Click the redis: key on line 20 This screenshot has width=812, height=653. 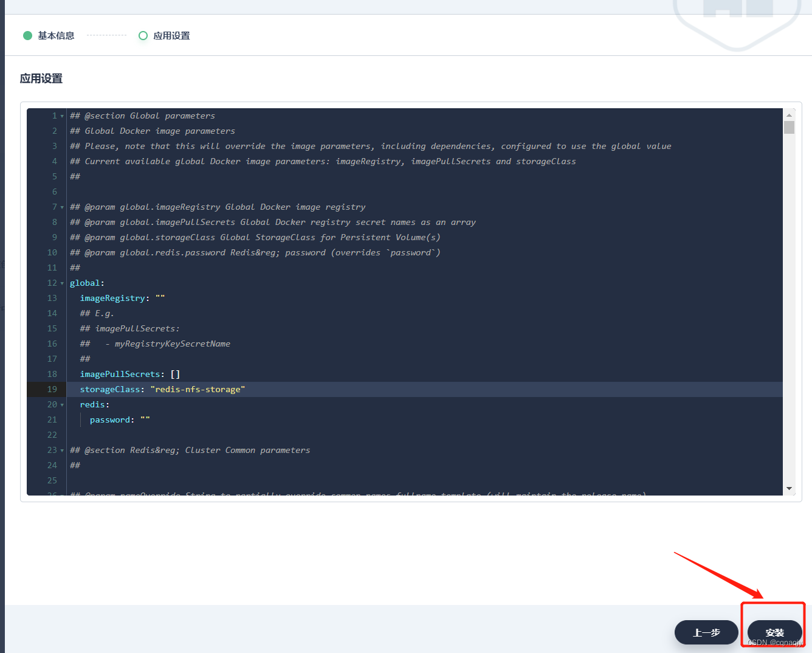click(95, 404)
